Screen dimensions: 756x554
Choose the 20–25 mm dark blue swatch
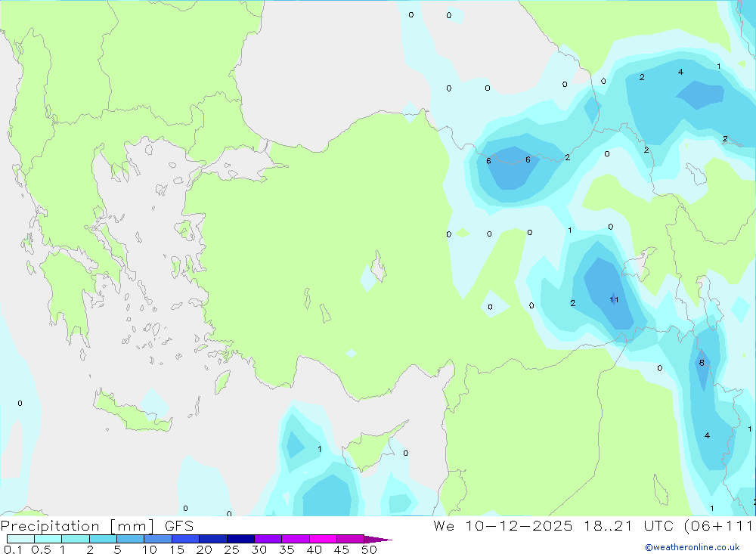pyautogui.click(x=213, y=539)
